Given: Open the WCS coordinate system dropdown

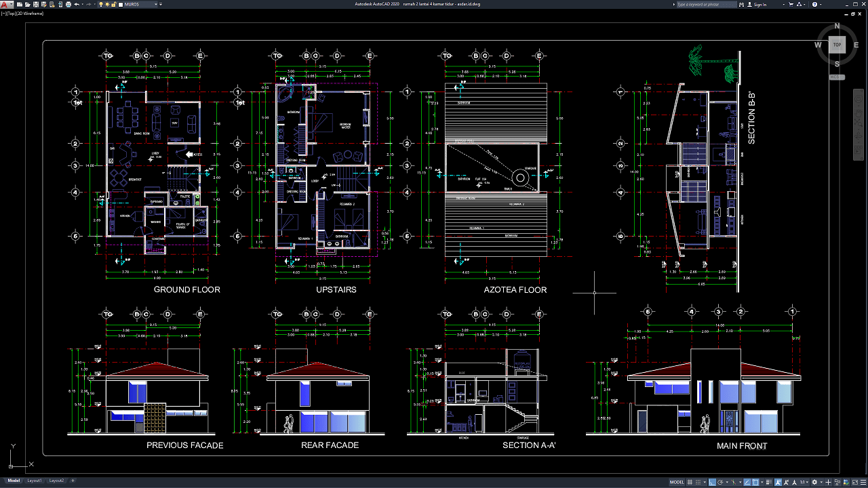Looking at the screenshot, I should 837,77.
